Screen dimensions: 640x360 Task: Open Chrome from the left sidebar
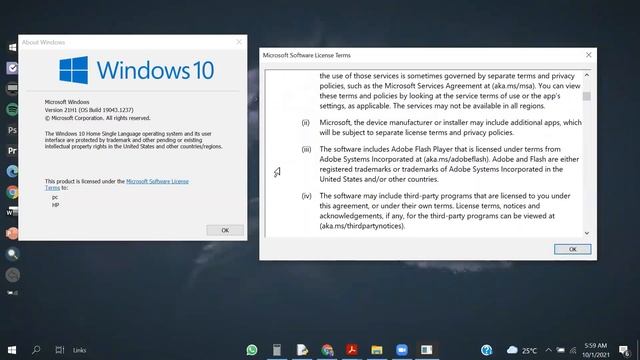pyautogui.click(x=12, y=192)
